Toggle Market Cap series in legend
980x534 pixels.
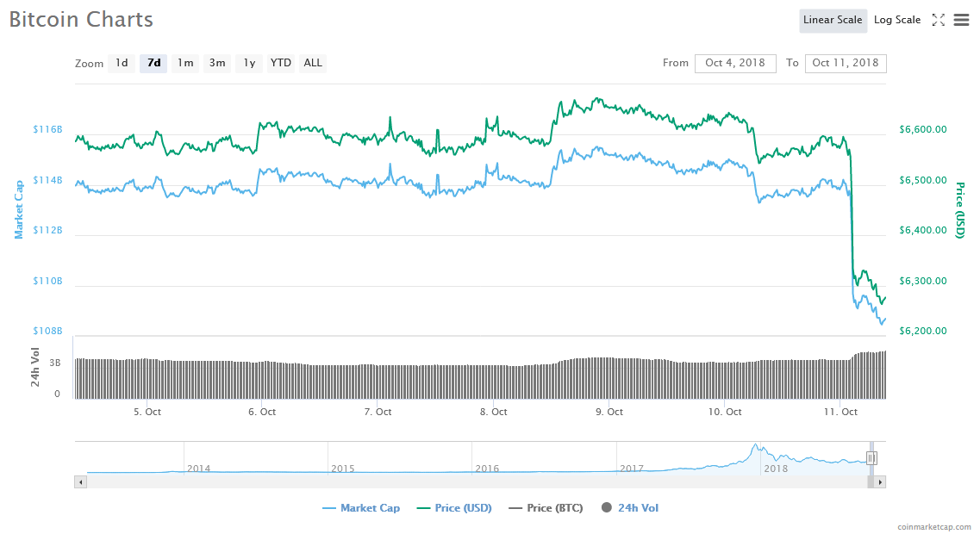[361, 508]
